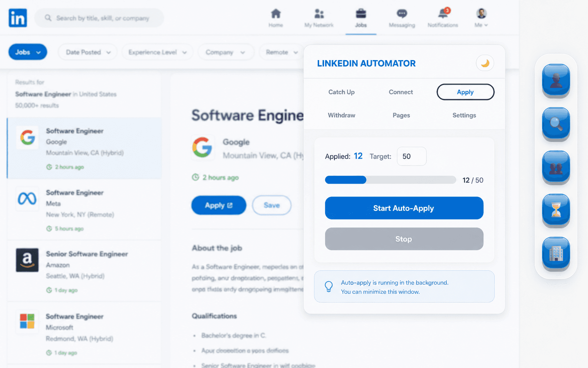Switch to the Catch Up tab
The height and width of the screenshot is (368, 588).
(341, 92)
